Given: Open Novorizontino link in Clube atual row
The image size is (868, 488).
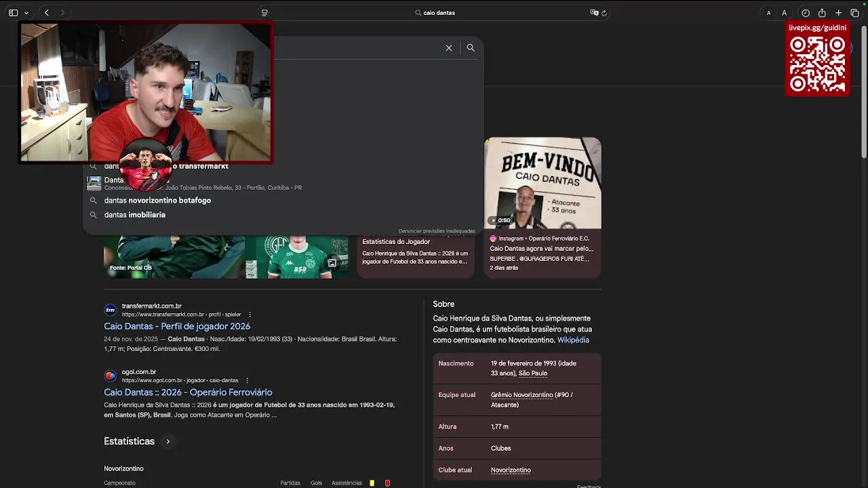Looking at the screenshot, I should (x=511, y=470).
